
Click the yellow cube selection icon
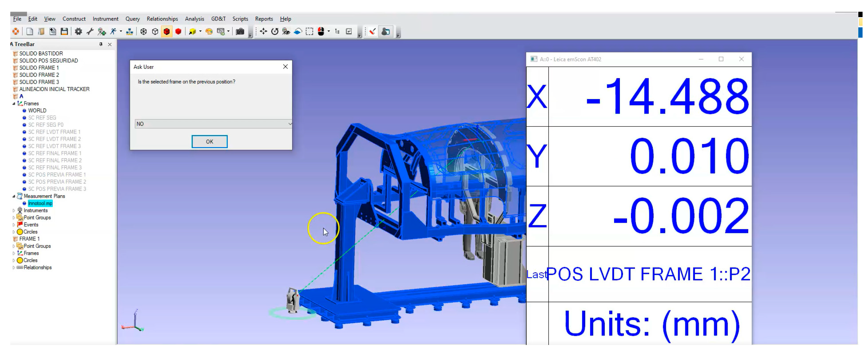192,32
